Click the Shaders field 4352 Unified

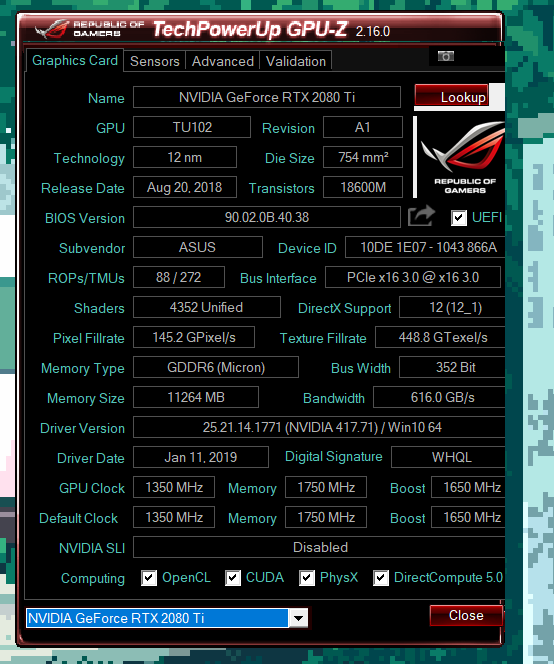(207, 307)
